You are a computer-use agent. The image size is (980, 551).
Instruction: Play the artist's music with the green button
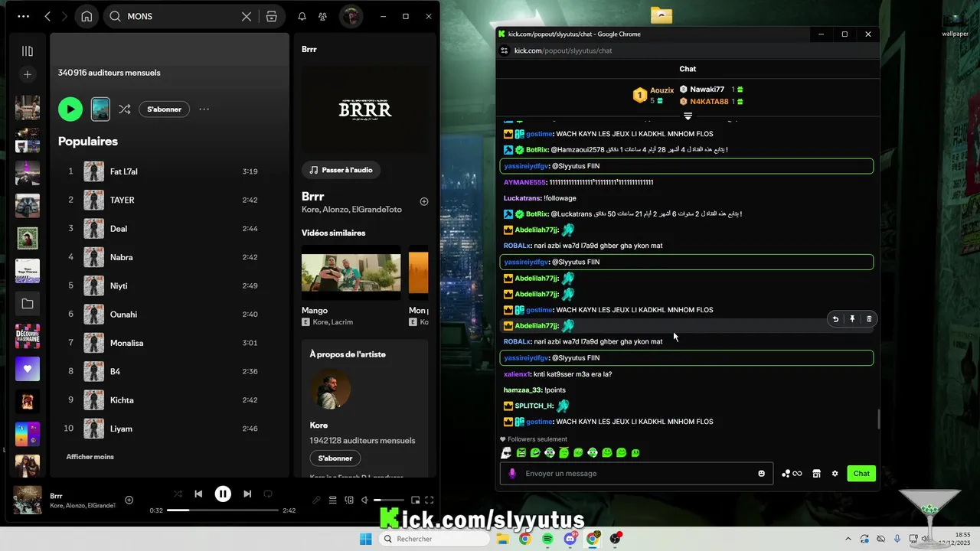(70, 109)
